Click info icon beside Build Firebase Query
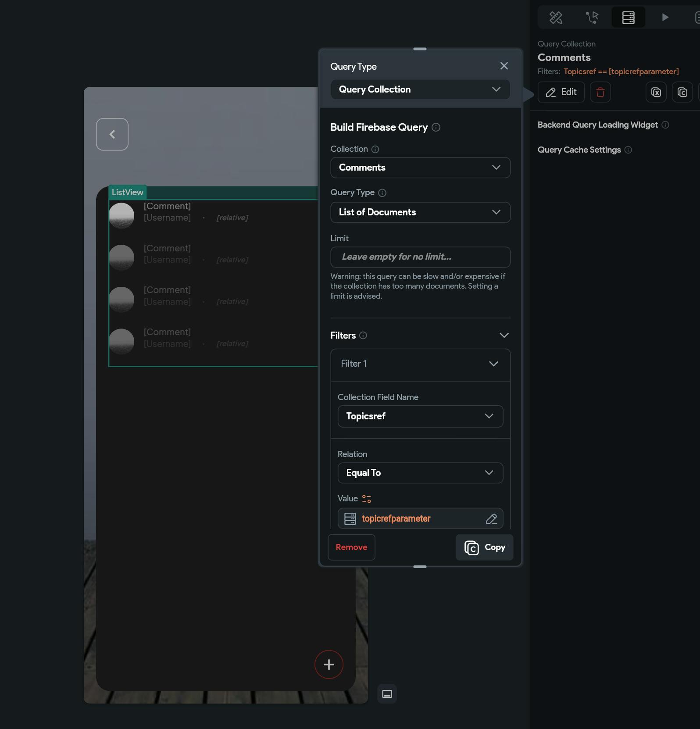 (436, 127)
